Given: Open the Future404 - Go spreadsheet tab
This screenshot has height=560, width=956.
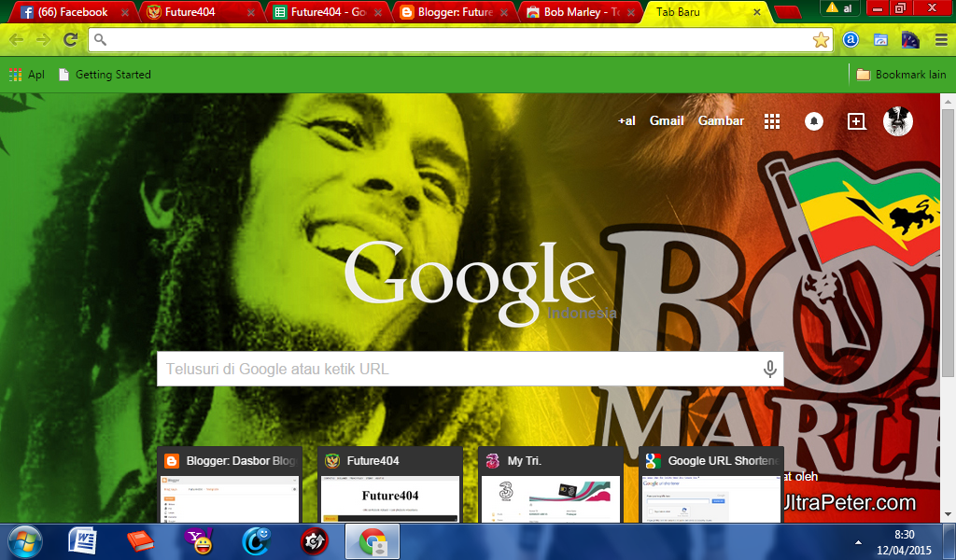Looking at the screenshot, I should tap(328, 12).
